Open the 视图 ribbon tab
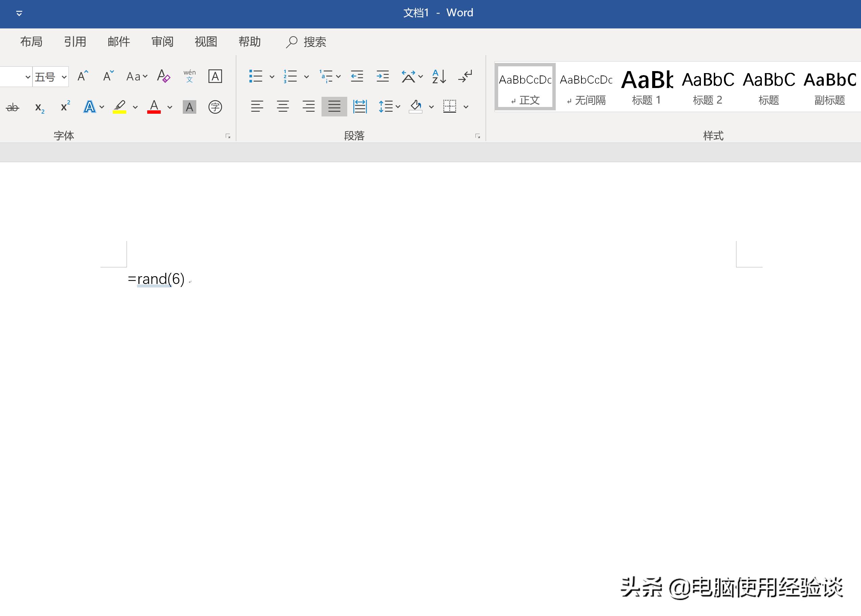The image size is (861, 616). coord(205,42)
